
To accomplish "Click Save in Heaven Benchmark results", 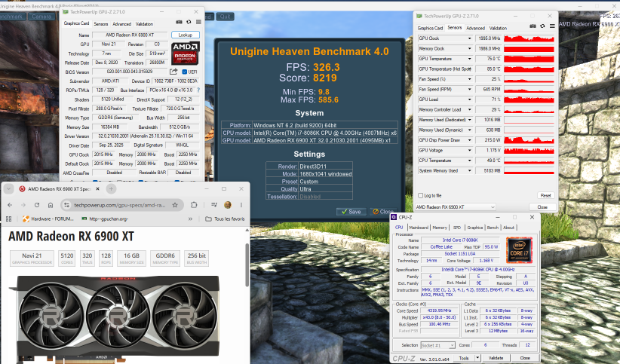I will coord(351,212).
